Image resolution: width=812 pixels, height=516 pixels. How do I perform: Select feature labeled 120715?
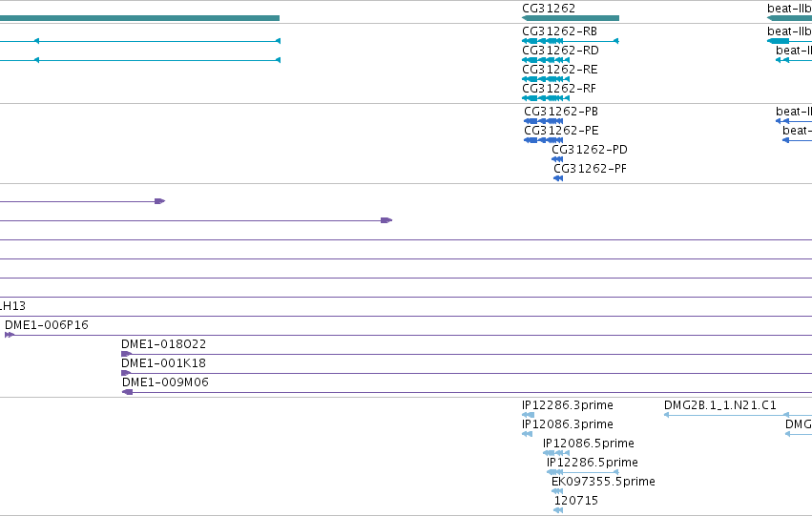tap(576, 501)
